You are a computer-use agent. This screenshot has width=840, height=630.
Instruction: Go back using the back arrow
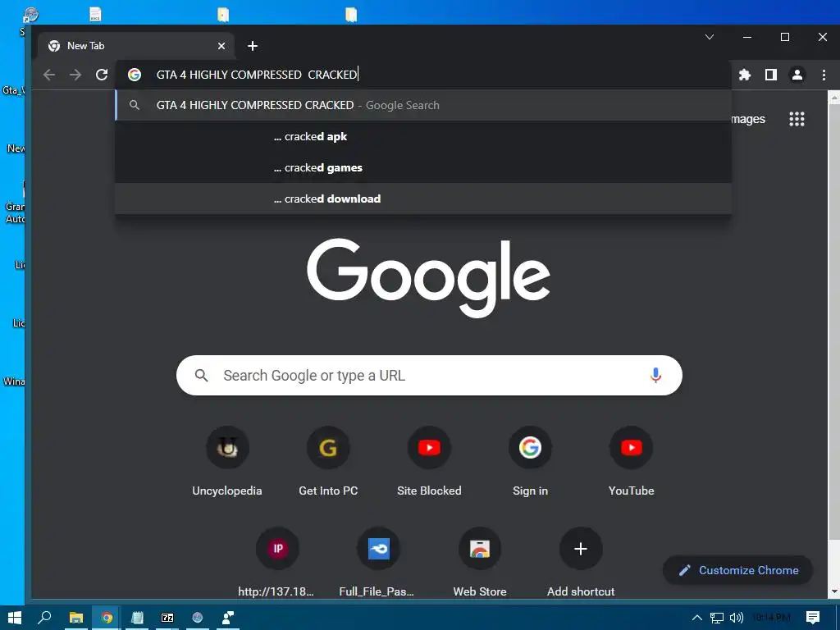click(49, 75)
